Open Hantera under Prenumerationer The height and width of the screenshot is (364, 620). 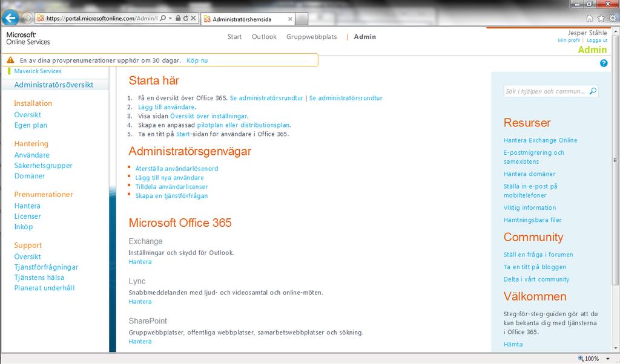[27, 206]
